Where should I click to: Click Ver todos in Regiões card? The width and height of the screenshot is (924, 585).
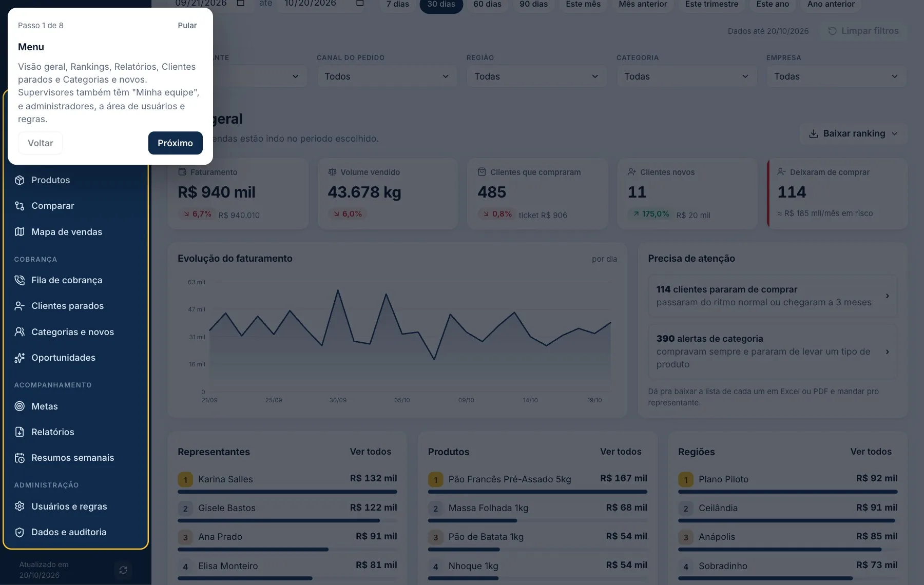871,452
